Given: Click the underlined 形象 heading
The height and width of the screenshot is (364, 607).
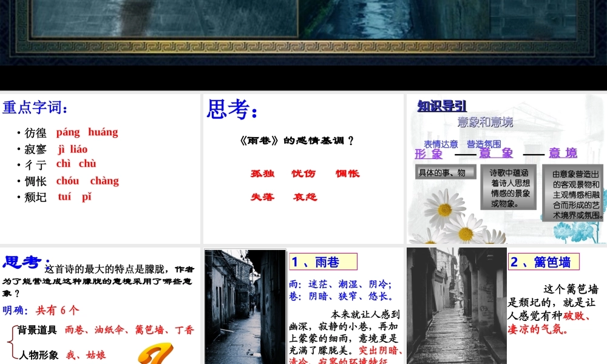Looking at the screenshot, I should [x=429, y=153].
